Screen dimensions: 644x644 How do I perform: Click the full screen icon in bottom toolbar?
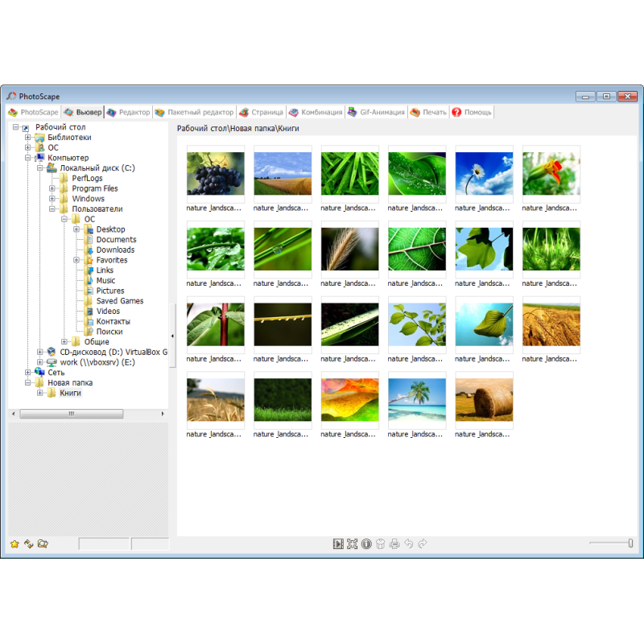pyautogui.click(x=352, y=544)
